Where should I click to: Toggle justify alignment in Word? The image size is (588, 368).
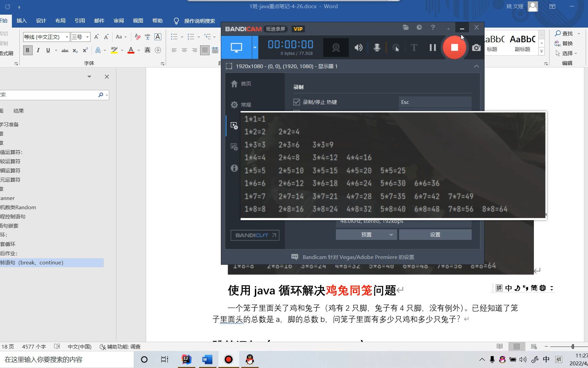coord(205,50)
